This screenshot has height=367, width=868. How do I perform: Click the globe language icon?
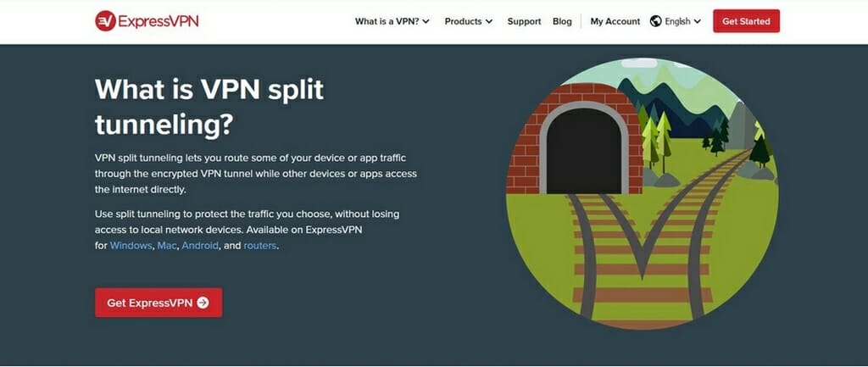click(x=656, y=21)
